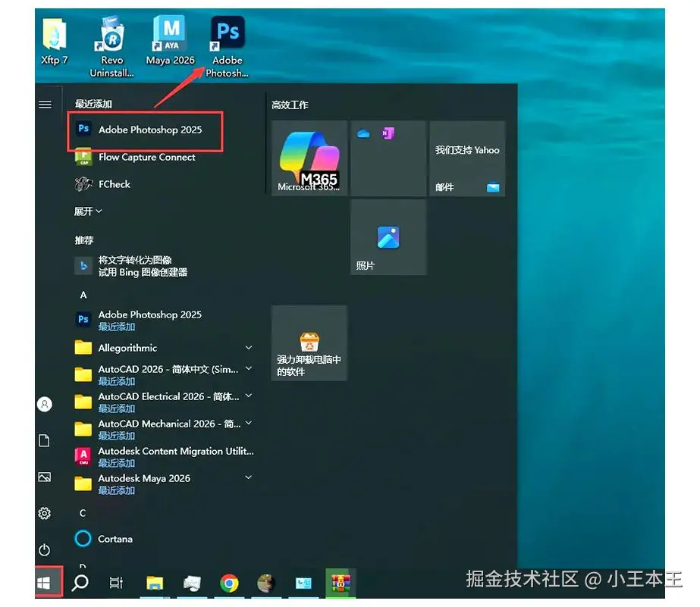The image size is (700, 607).
Task: Click the Windows Start button
Action: [44, 583]
